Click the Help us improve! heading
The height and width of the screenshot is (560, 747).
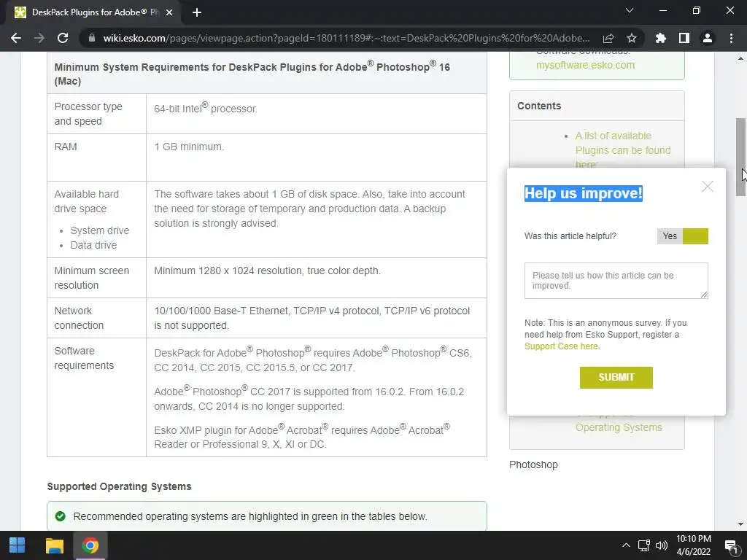point(583,193)
